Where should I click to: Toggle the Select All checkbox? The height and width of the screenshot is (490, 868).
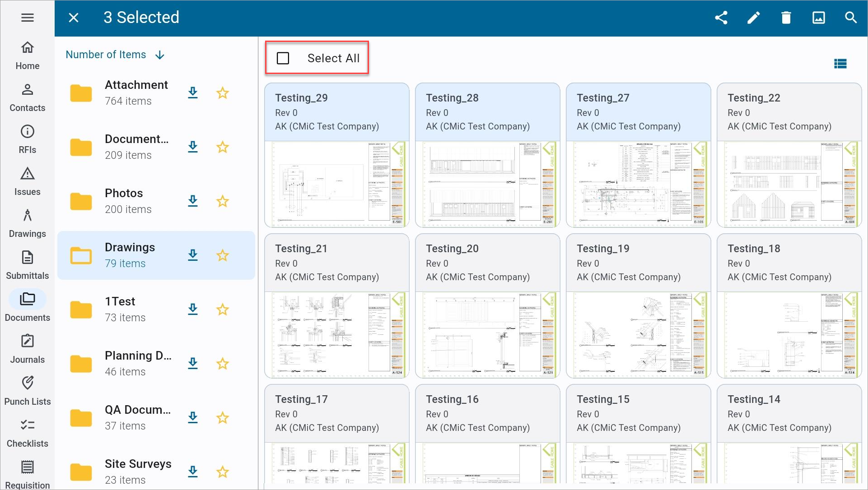coord(283,58)
